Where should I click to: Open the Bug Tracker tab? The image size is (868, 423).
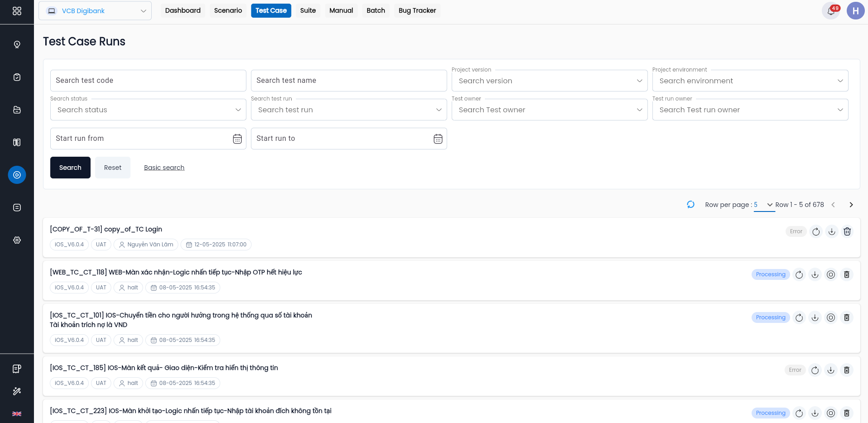point(417,10)
